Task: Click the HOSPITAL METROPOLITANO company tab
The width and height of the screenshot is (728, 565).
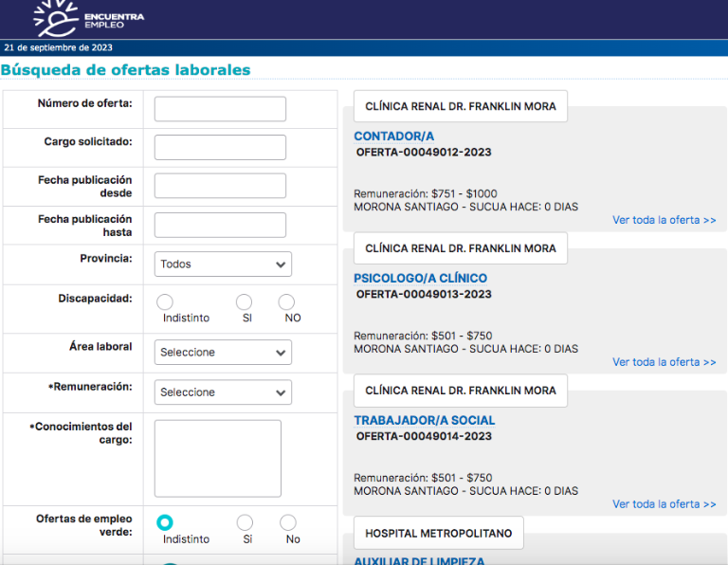Action: (x=438, y=534)
